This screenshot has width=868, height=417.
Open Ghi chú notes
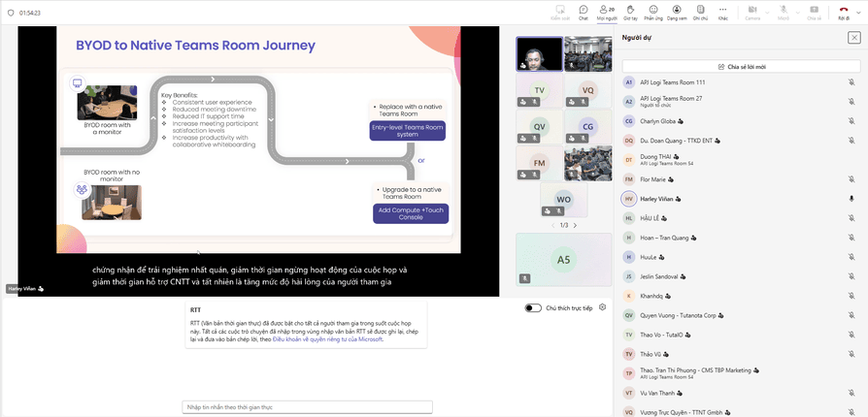click(x=700, y=11)
